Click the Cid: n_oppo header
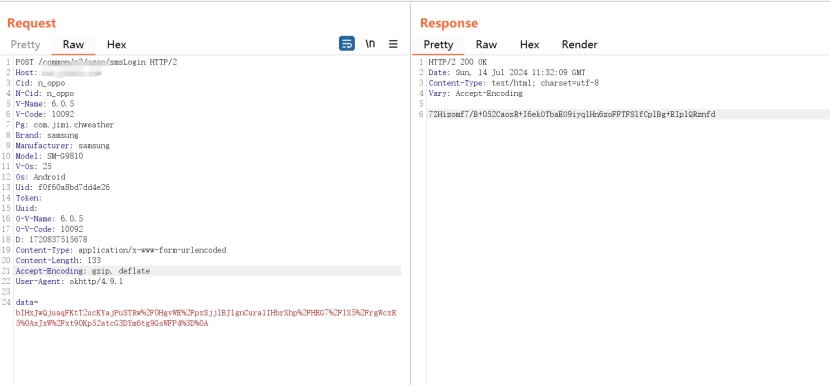This screenshot has width=830, height=385. [x=40, y=83]
